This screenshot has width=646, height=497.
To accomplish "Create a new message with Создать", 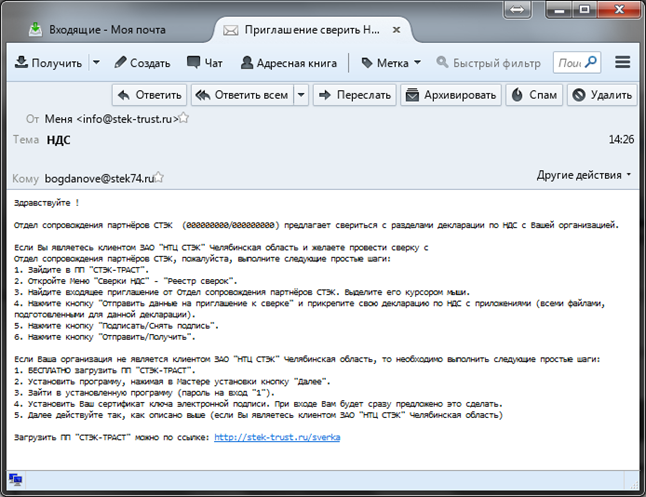I will click(x=143, y=63).
